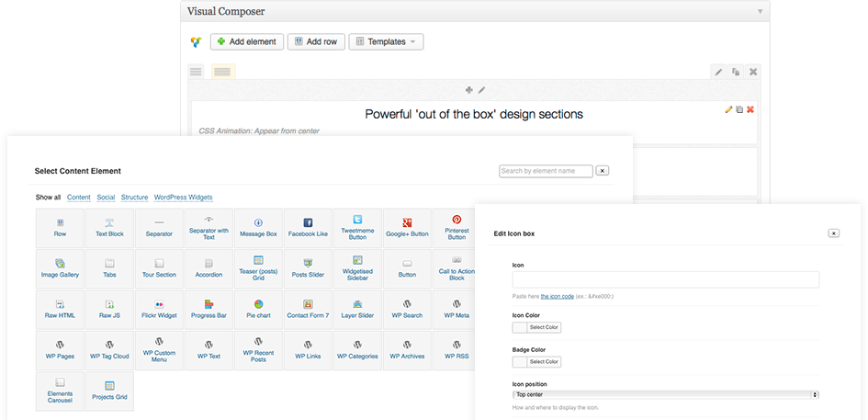Add a Message Box element
Viewport: 868px width, 420px height.
(258, 228)
